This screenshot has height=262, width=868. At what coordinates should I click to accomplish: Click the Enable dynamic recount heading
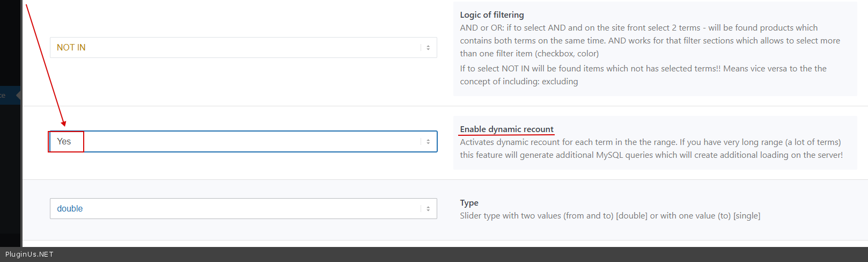point(506,129)
